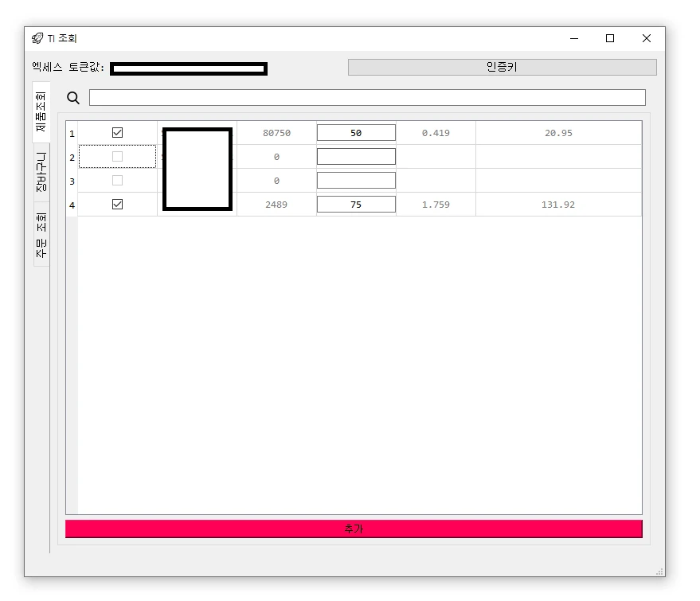Click the stock value 2489

click(x=276, y=205)
